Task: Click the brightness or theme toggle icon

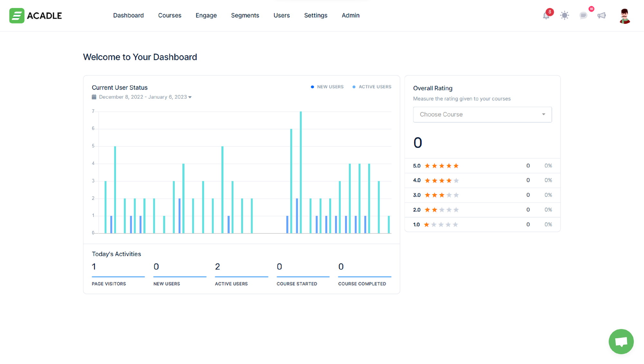Action: [x=565, y=15]
